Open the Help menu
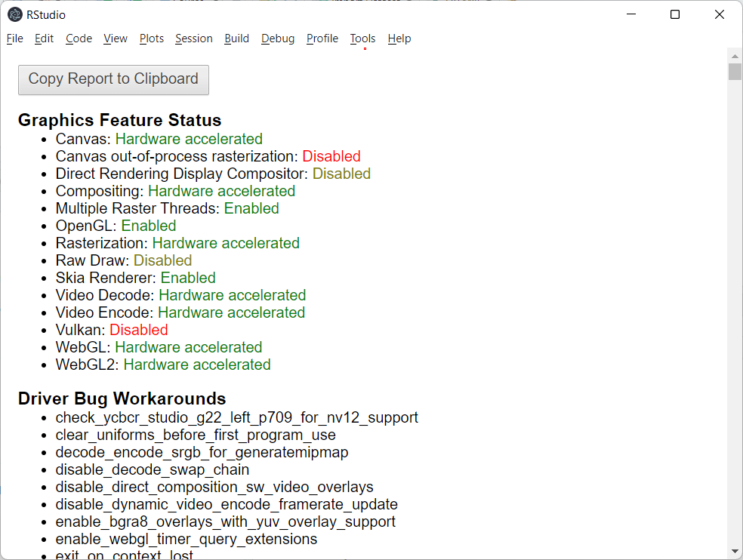Screen dimensions: 743x560 coord(399,38)
